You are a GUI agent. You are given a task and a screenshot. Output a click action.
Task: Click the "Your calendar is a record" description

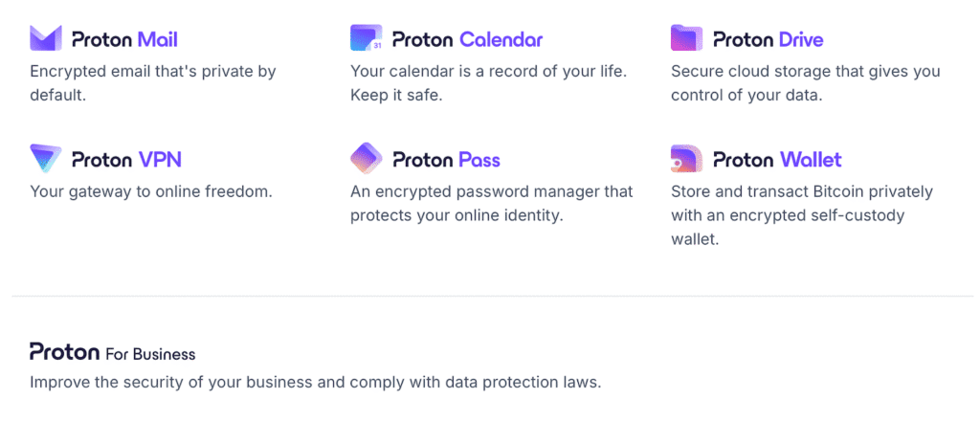[488, 83]
